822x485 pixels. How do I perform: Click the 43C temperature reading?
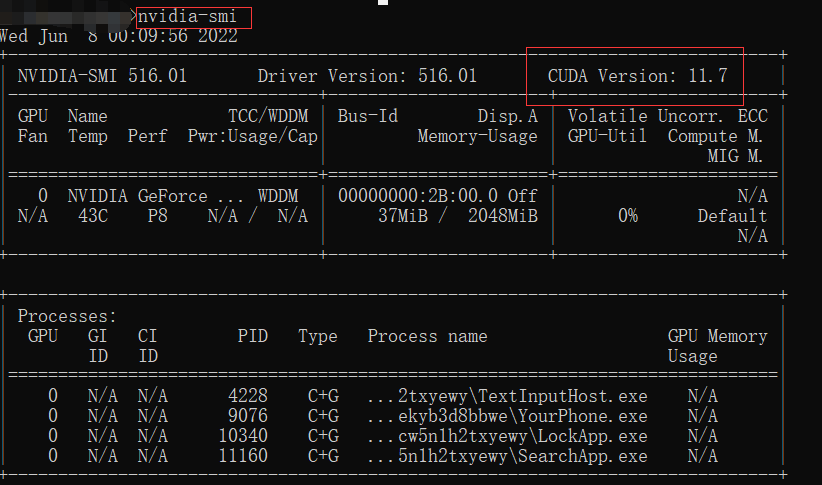tap(87, 216)
